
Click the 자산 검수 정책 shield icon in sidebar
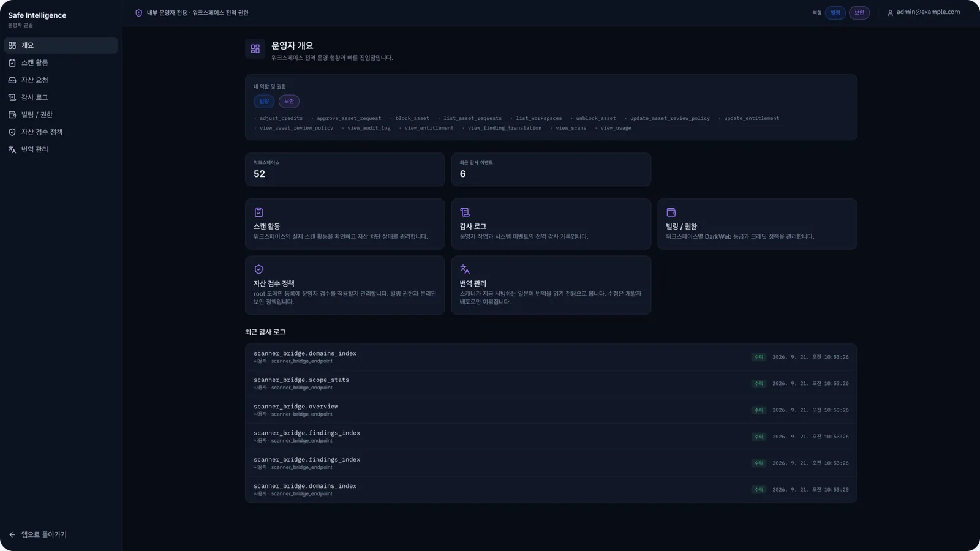tap(12, 132)
